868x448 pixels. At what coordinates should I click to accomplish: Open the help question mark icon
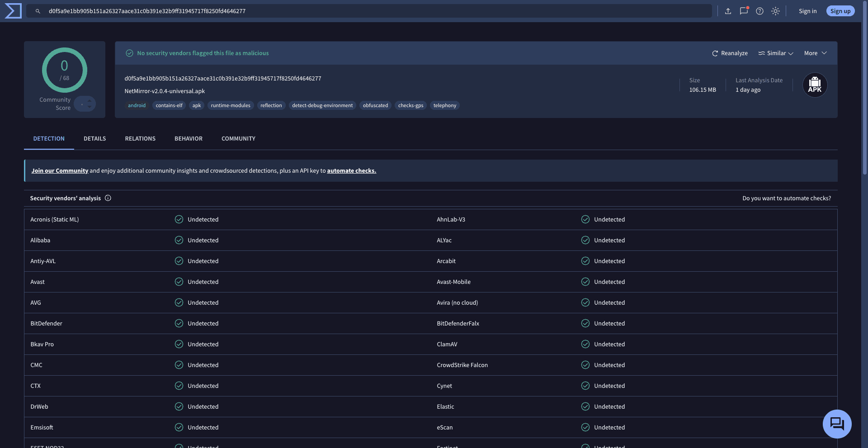coord(759,11)
